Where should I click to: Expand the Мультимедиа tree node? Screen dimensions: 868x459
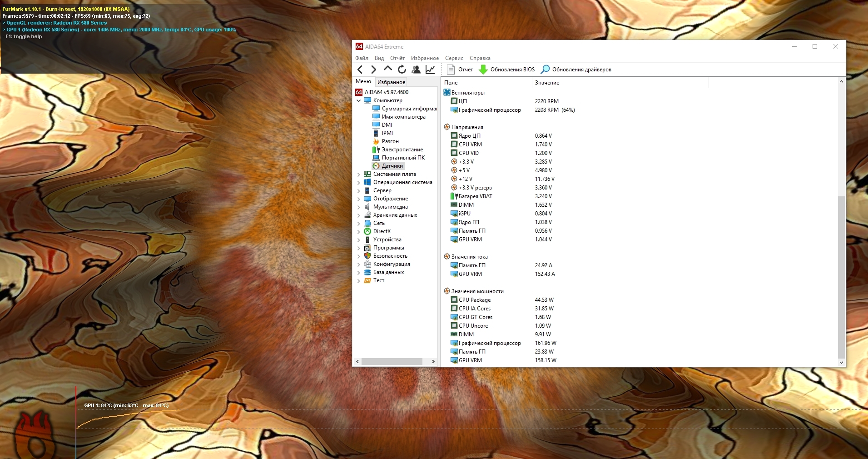(x=358, y=207)
